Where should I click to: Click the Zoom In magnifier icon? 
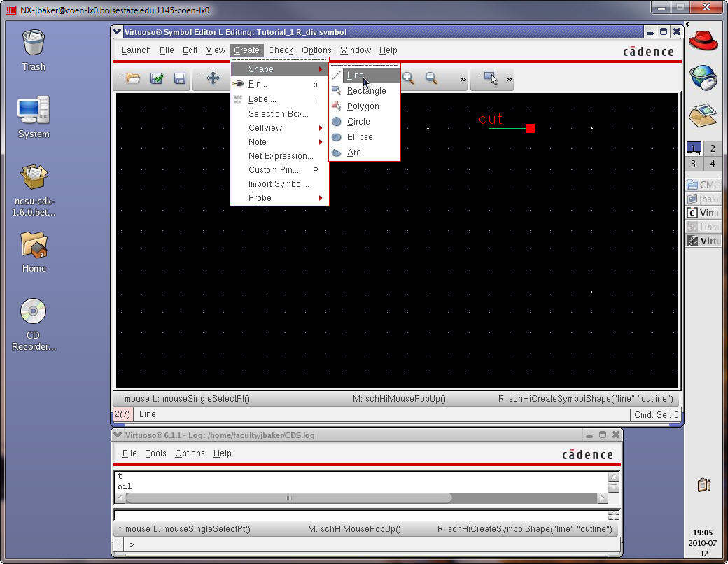[x=408, y=79]
